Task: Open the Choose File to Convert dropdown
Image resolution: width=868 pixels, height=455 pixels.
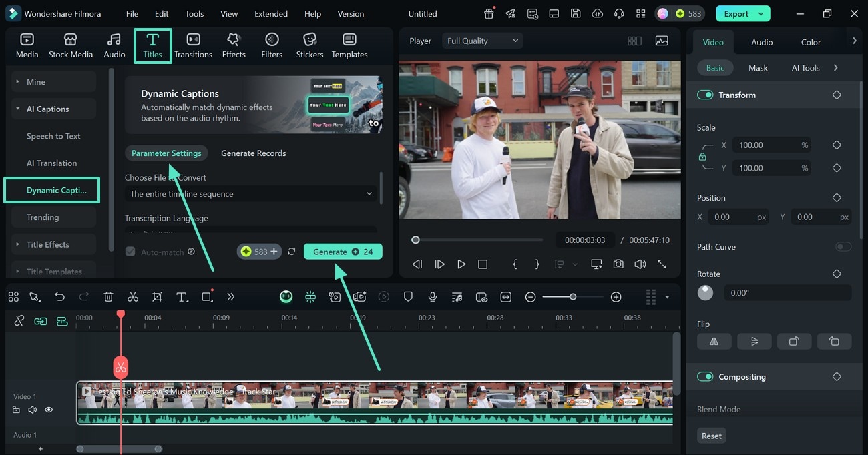Action: coord(251,194)
